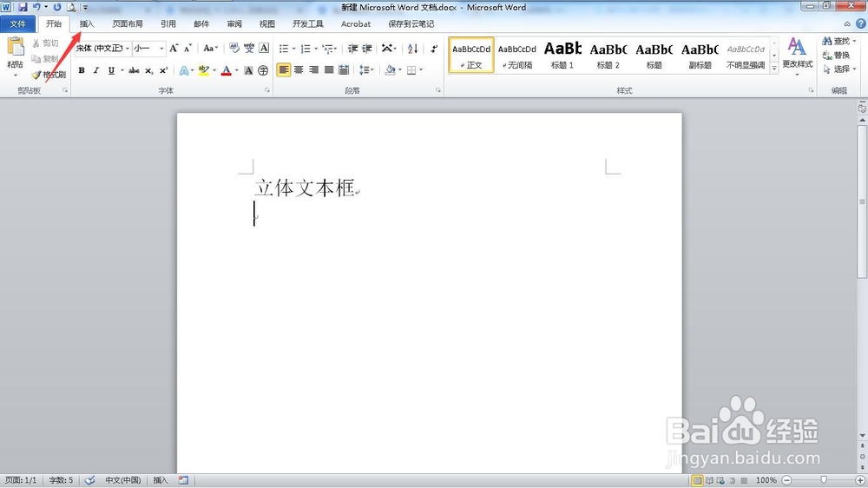Image resolution: width=868 pixels, height=488 pixels.
Task: Toggle Bold formatting
Action: [x=82, y=70]
